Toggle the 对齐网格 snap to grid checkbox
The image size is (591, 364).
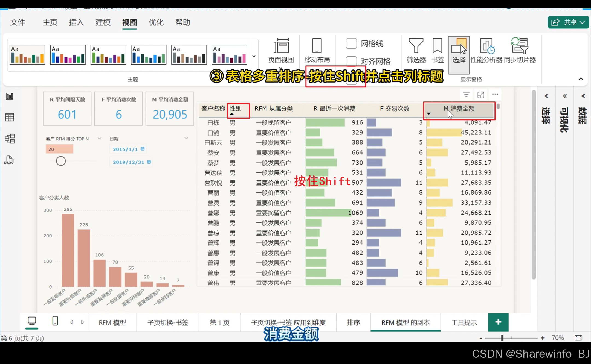(351, 61)
